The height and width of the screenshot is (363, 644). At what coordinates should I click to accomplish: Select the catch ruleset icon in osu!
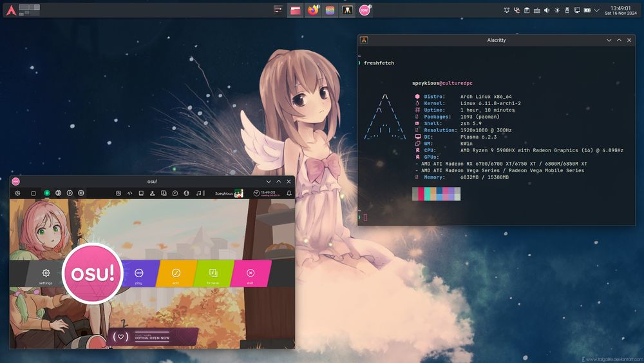click(70, 193)
